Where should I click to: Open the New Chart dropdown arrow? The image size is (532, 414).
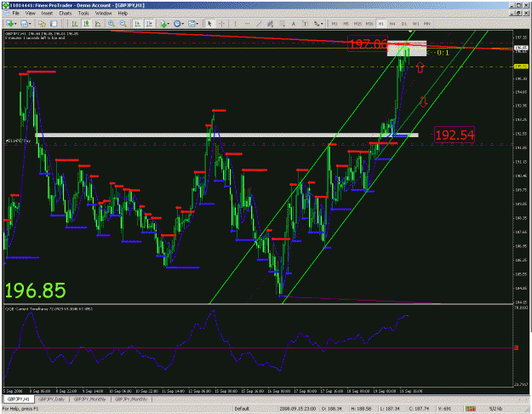pos(15,24)
